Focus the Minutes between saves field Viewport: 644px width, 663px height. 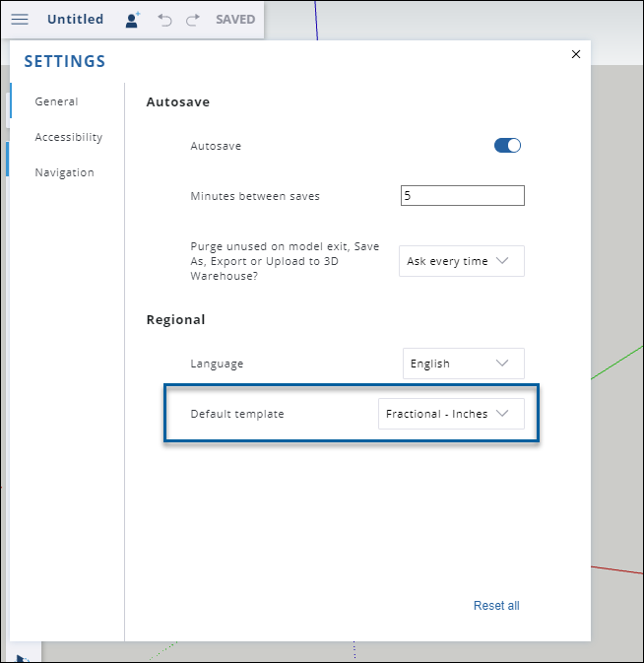(462, 195)
